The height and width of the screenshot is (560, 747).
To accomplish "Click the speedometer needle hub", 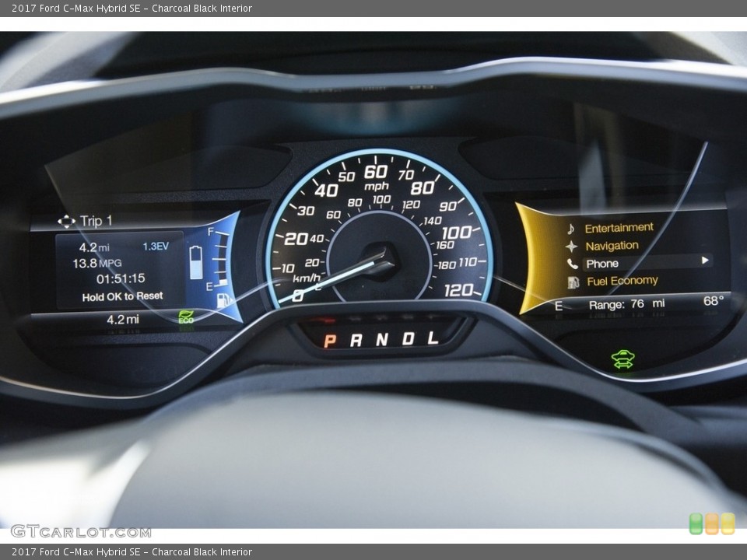I will pos(380,260).
